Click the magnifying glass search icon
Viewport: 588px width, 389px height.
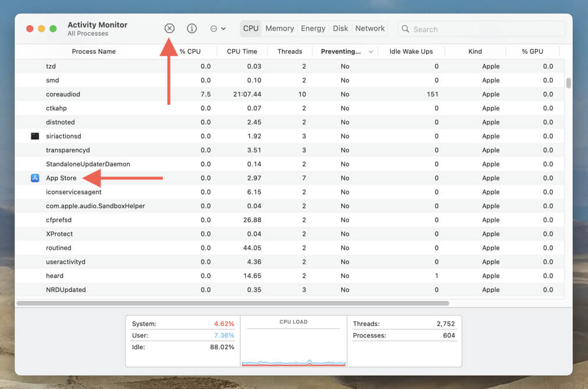click(x=405, y=29)
